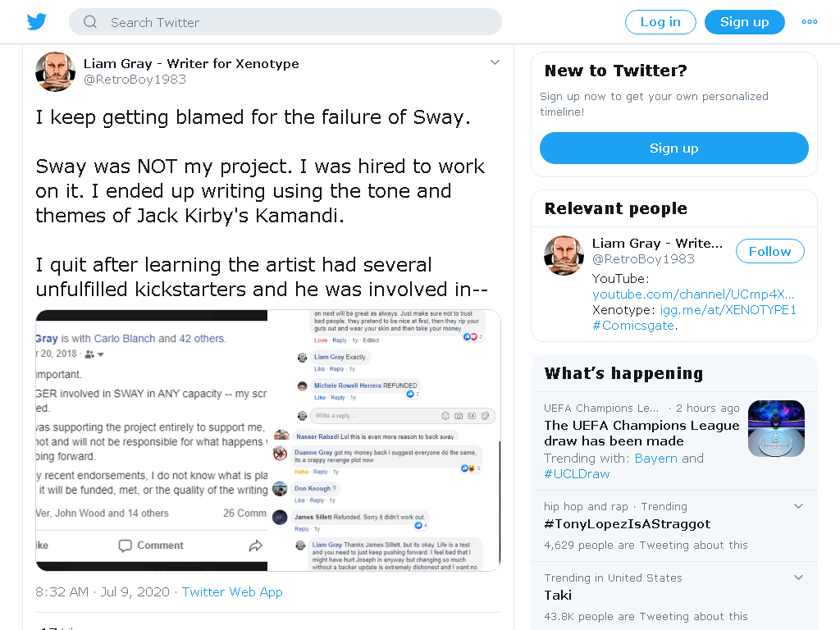Open the #UCLDraw hashtag link

point(577,474)
